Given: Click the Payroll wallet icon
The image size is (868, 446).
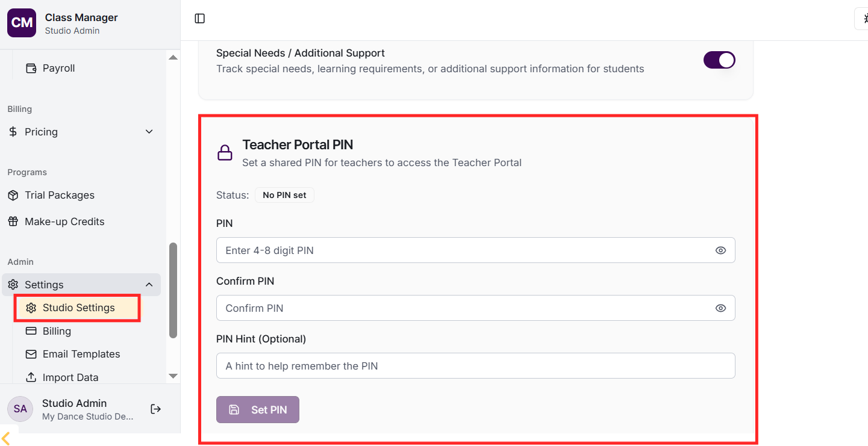Looking at the screenshot, I should point(31,68).
